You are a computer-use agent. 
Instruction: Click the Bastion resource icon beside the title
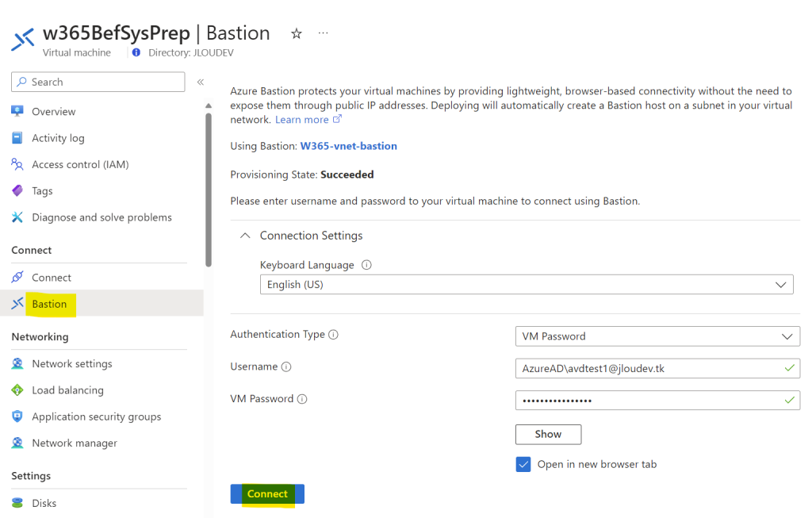click(x=23, y=40)
